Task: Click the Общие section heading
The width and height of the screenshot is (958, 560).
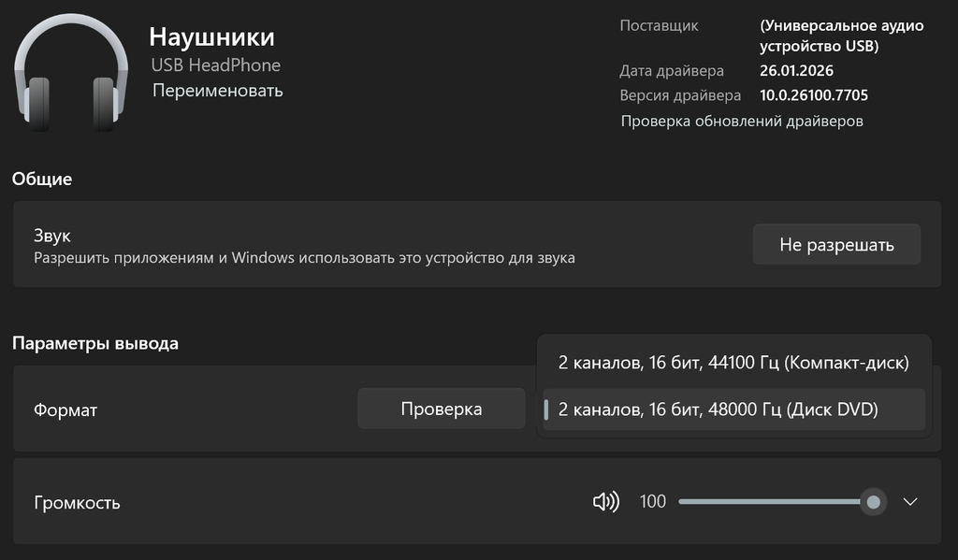Action: [x=42, y=179]
